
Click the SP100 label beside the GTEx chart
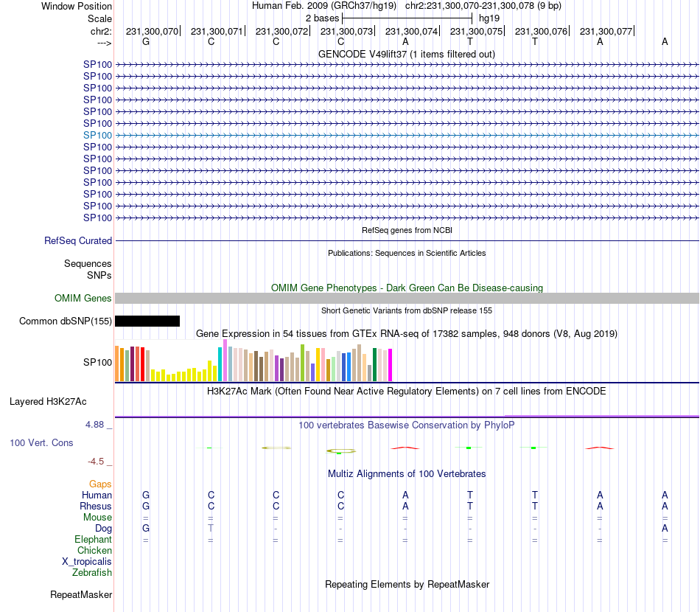97,362
